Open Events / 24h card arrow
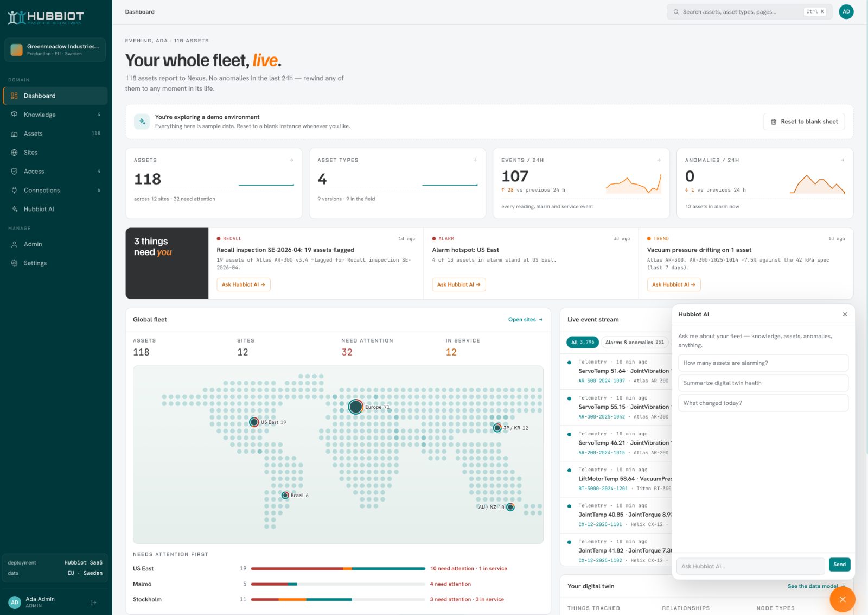 [x=659, y=160]
